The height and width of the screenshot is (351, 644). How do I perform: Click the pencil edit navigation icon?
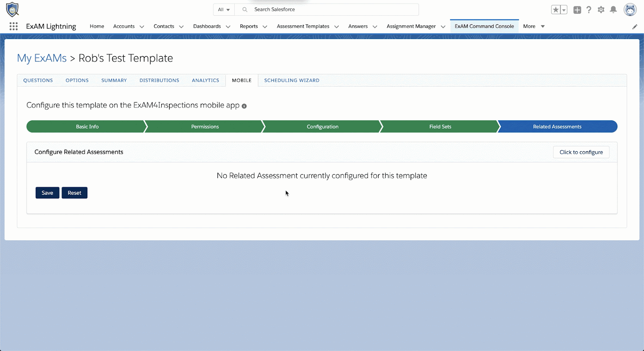tap(635, 27)
